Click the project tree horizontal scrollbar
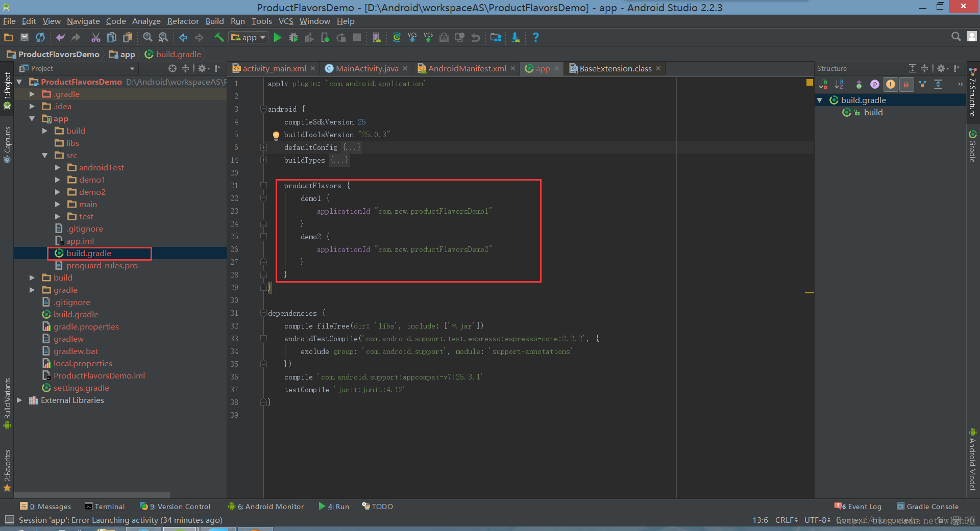This screenshot has width=980, height=531. (92, 495)
